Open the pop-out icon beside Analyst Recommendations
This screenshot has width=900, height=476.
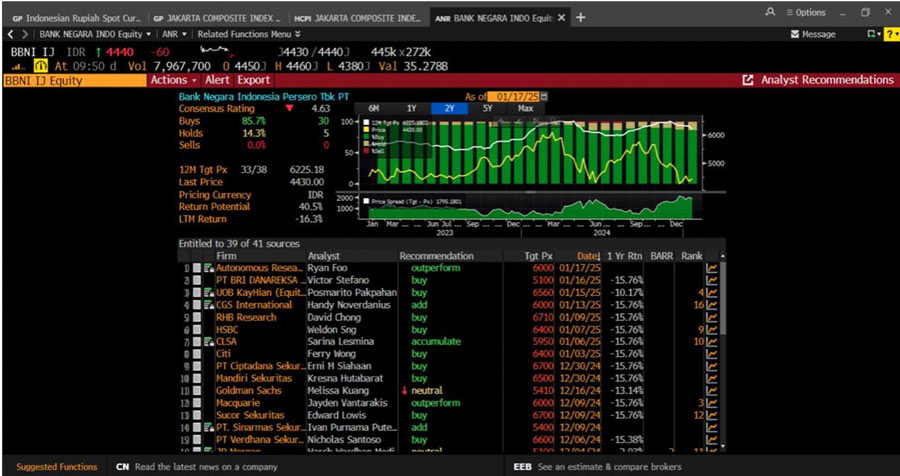[748, 80]
